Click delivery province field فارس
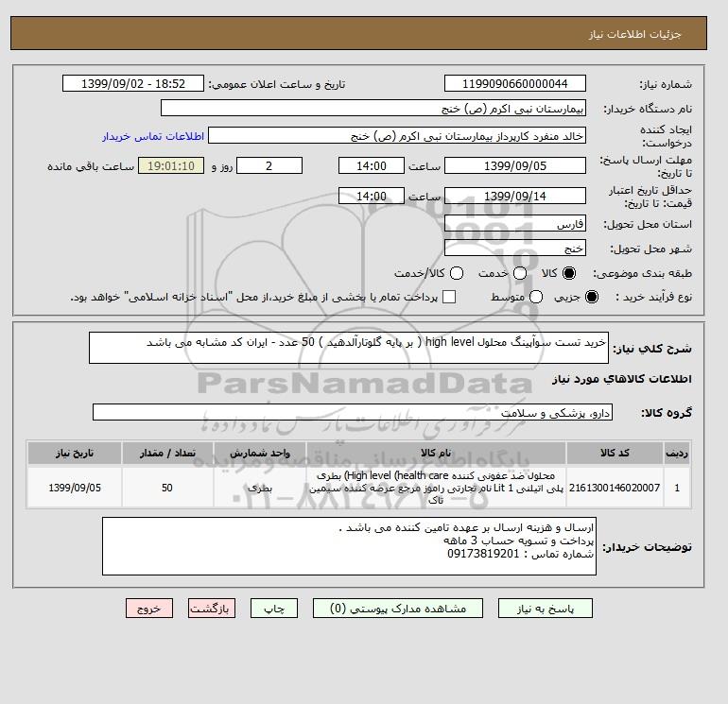 515,224
